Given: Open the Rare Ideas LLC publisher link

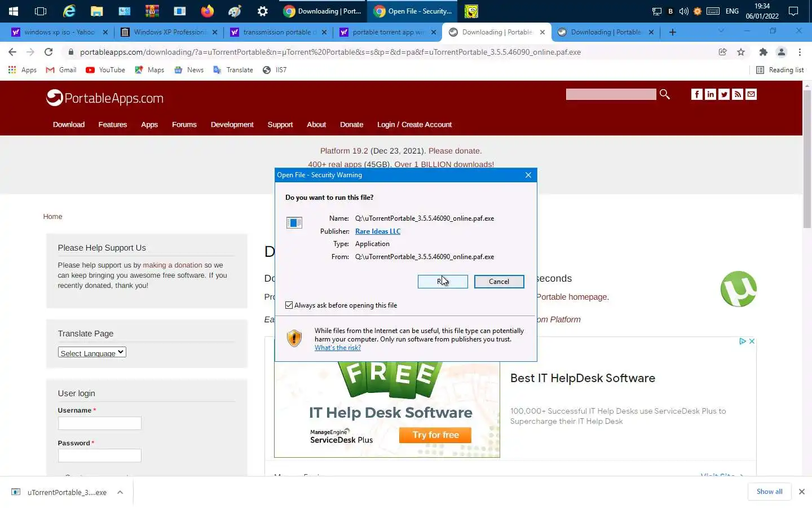Looking at the screenshot, I should (378, 231).
